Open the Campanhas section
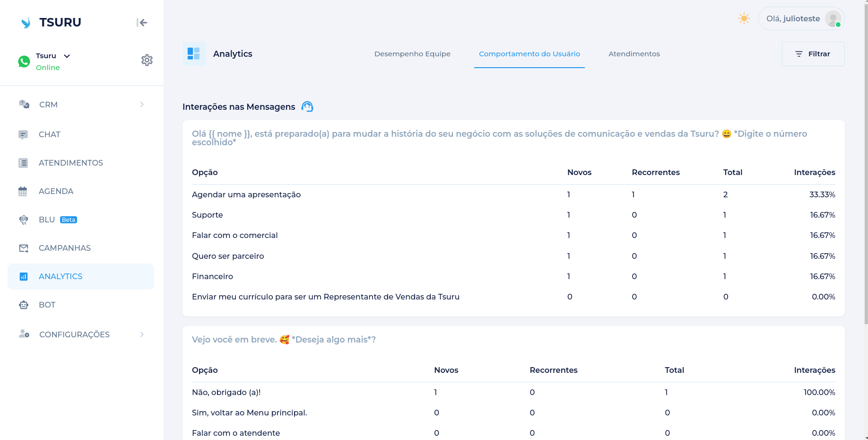The image size is (868, 440). (64, 248)
